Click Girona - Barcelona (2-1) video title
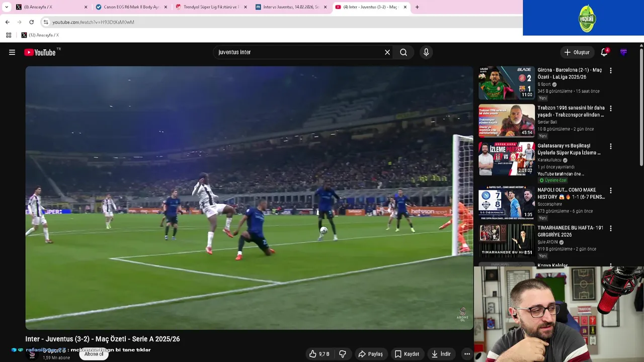This screenshot has height=362, width=644. click(570, 73)
